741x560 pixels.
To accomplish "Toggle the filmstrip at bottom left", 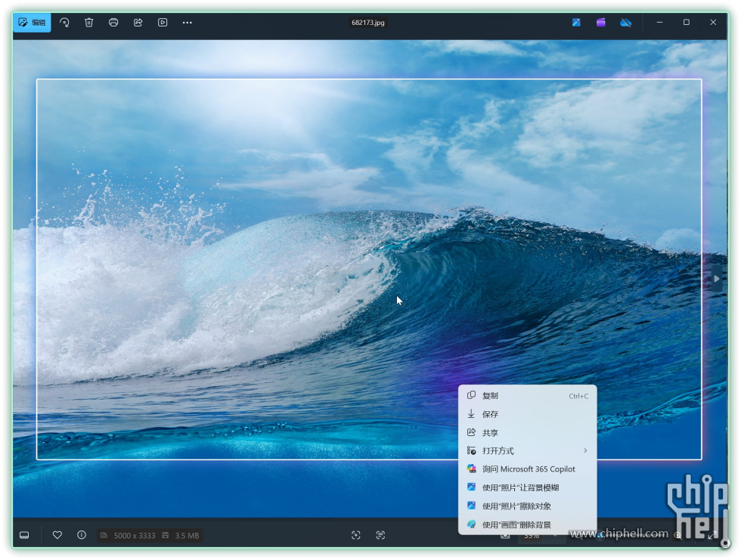I will pos(24,535).
